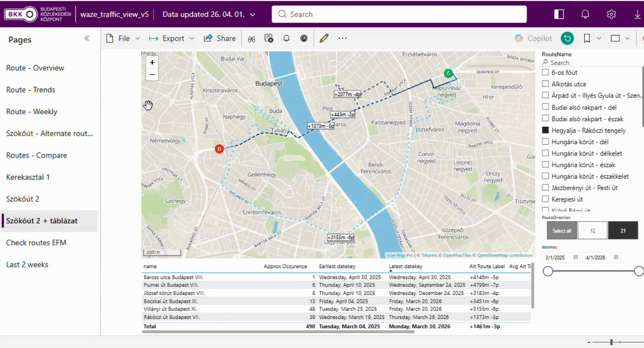This screenshot has width=644, height=348.
Task: Click the round icon beside the edit pencil
Action: [304, 38]
